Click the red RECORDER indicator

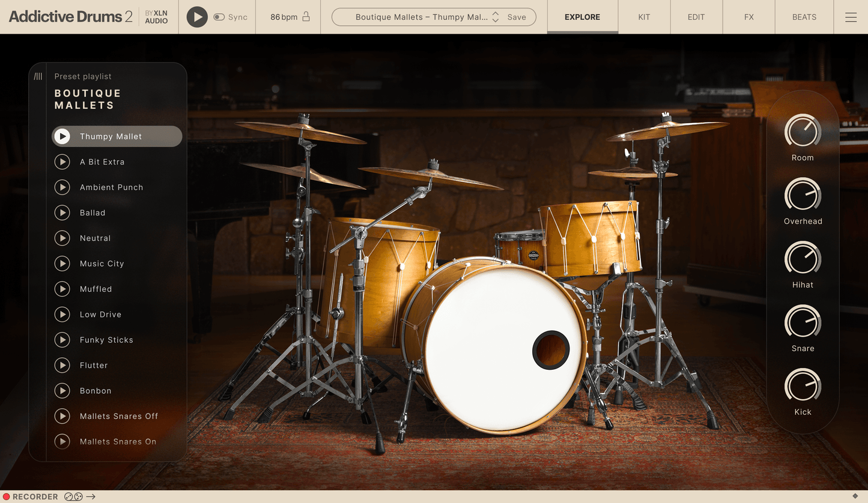click(6, 496)
